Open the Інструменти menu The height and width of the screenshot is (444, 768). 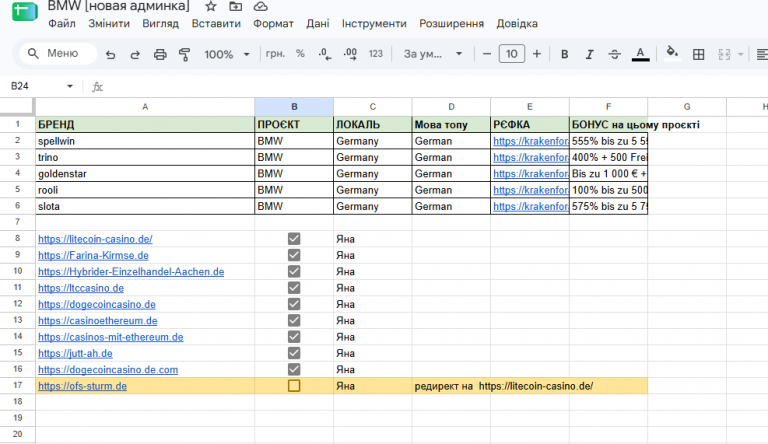(x=374, y=24)
